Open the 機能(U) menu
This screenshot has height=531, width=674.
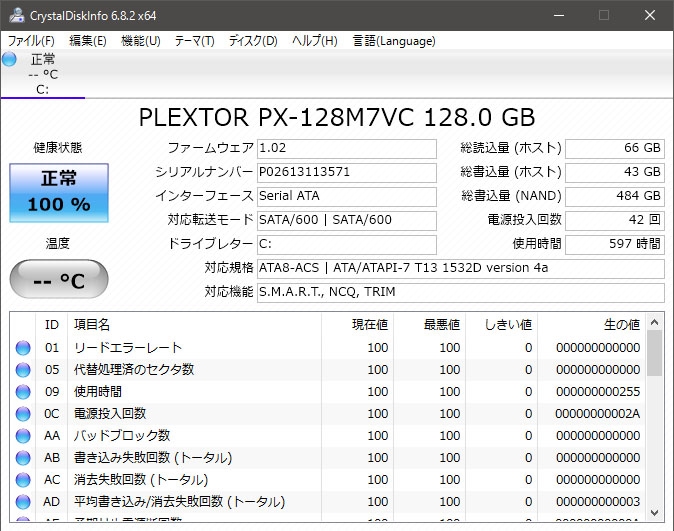[x=141, y=41]
